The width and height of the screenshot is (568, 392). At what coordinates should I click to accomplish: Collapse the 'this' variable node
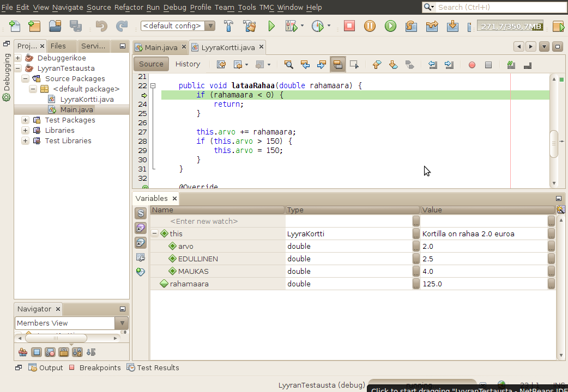tap(155, 234)
